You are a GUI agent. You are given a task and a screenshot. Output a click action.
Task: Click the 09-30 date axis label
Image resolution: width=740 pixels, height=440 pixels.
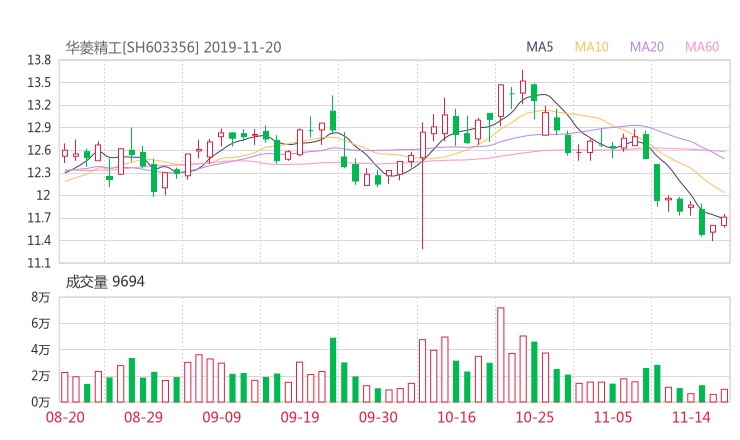pyautogui.click(x=378, y=417)
